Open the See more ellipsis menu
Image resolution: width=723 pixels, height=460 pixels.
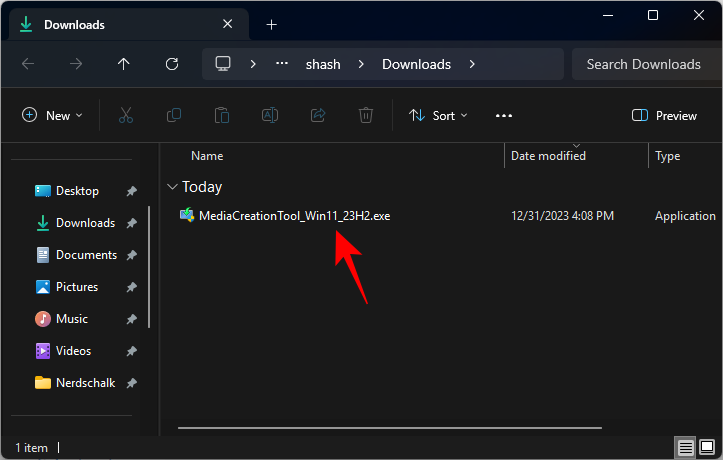(x=504, y=116)
